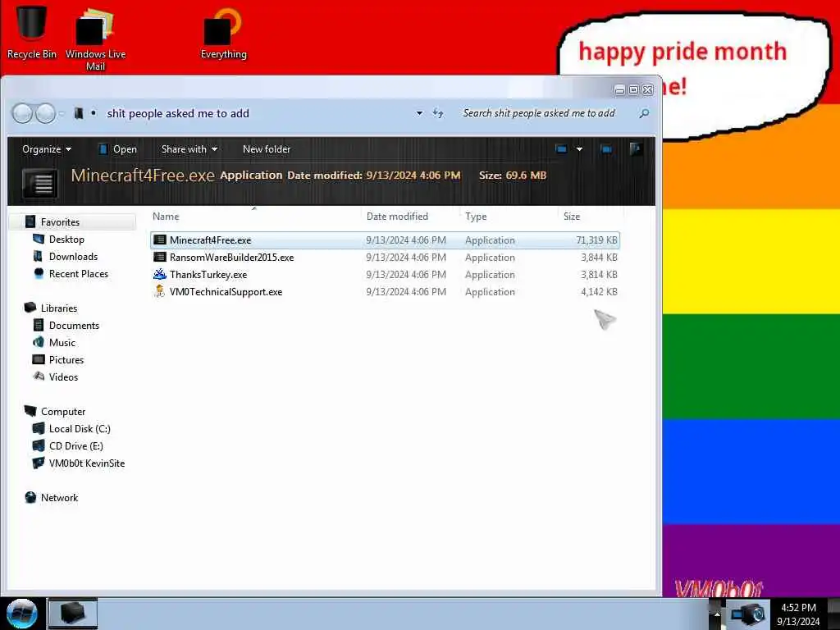Sort by the Size column header
The width and height of the screenshot is (840, 630).
click(591, 217)
